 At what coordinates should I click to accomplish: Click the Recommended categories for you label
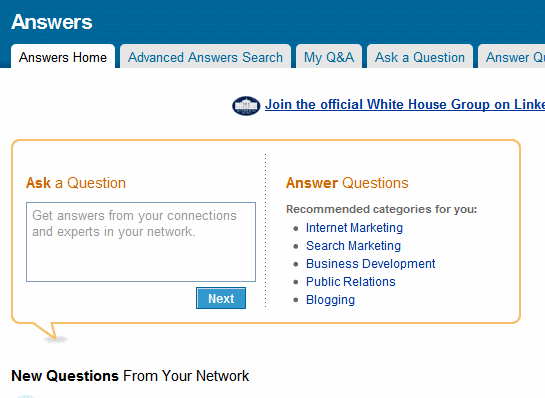[382, 209]
